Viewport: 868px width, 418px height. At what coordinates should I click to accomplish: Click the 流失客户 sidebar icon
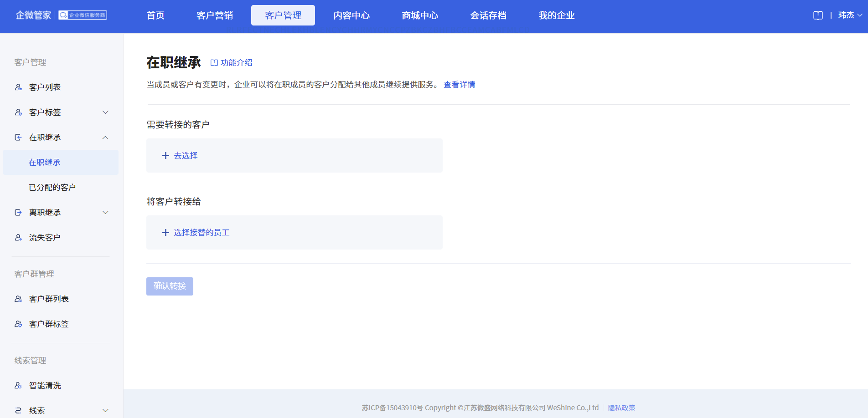point(18,237)
